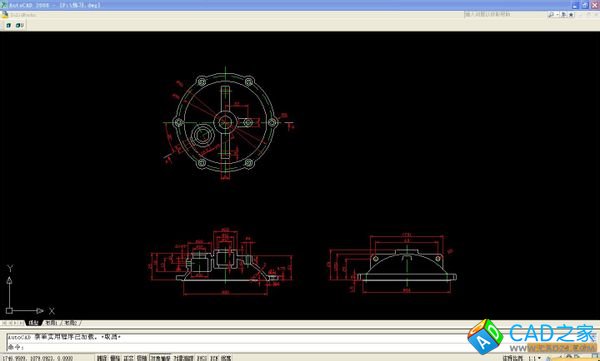Click the 对象追踪 object tracking button
Screen dimensions: 600x361
(x=183, y=358)
